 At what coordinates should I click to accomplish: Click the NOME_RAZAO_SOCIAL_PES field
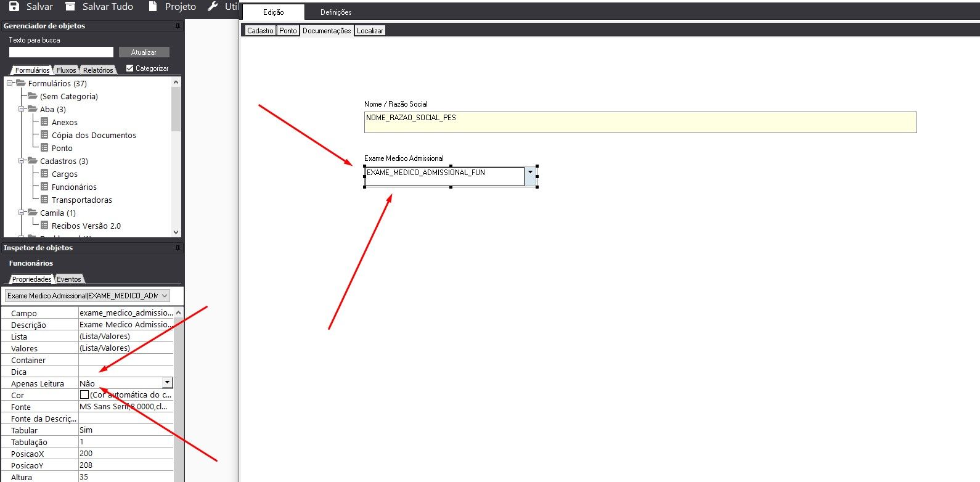tap(640, 122)
